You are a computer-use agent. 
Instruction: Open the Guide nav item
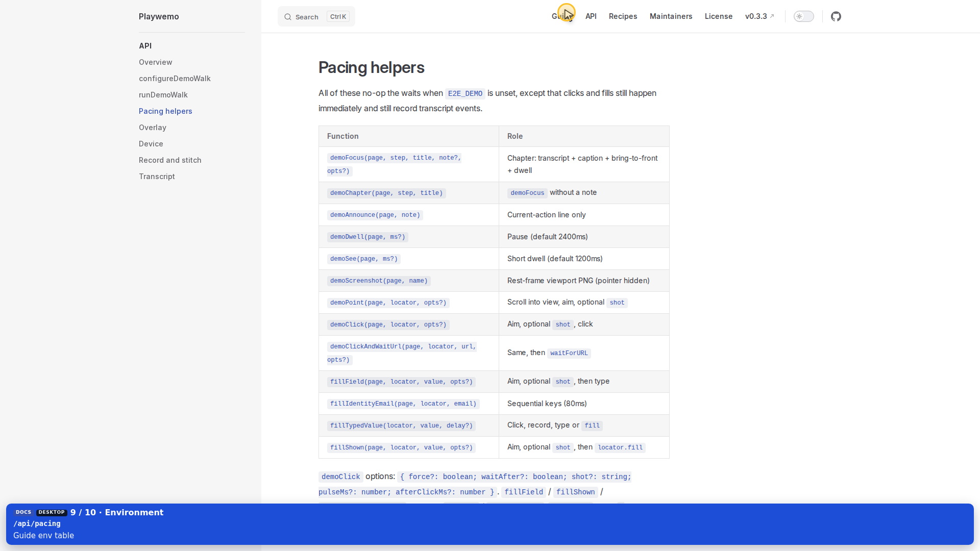562,16
